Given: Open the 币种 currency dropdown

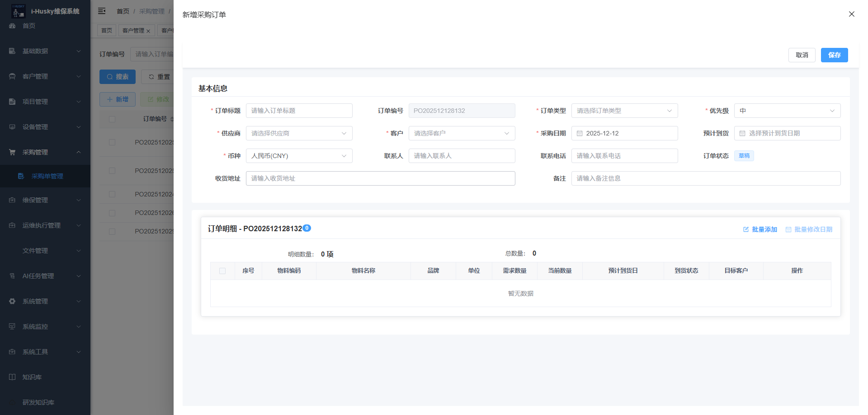Looking at the screenshot, I should point(299,156).
